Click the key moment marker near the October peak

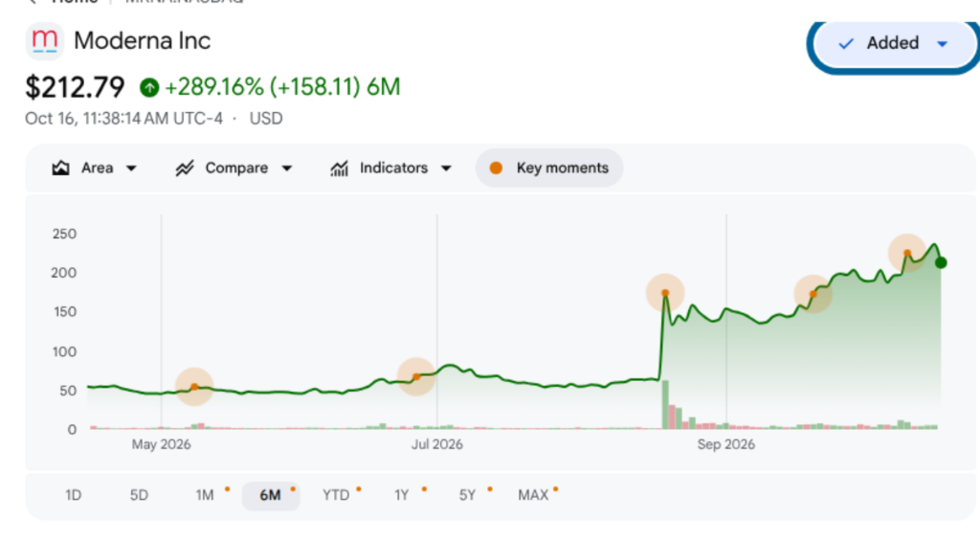(907, 253)
